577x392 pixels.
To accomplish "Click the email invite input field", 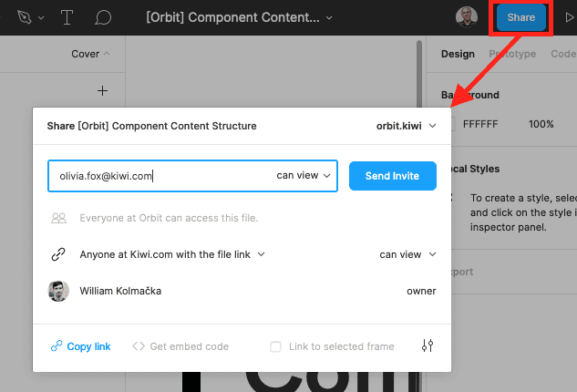I will coord(160,176).
